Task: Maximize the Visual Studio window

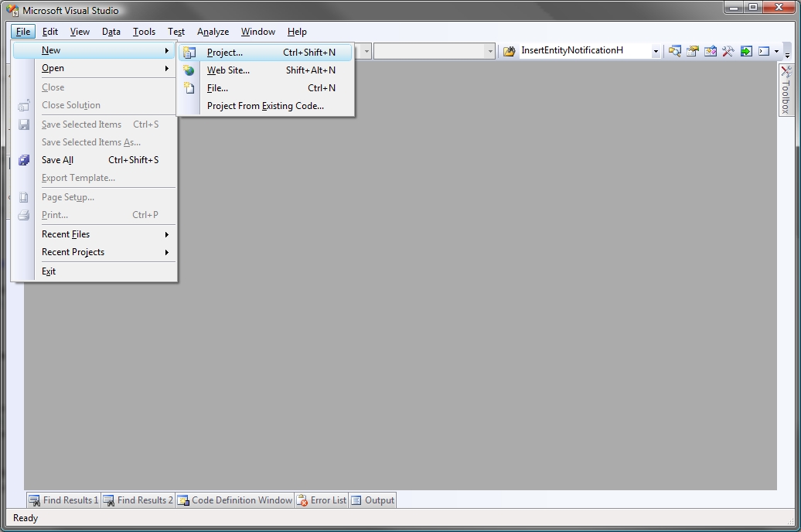Action: tap(753, 8)
